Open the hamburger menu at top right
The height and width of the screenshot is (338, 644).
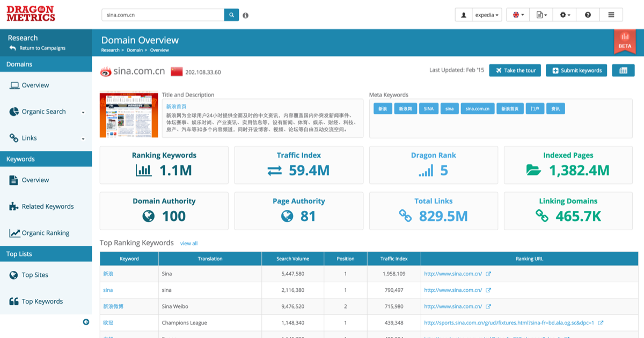tap(611, 14)
